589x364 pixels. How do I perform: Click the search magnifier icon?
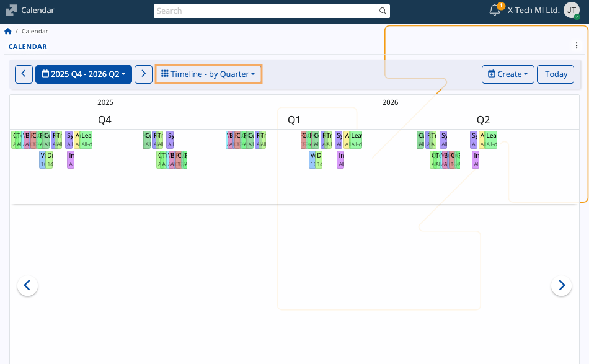point(383,11)
